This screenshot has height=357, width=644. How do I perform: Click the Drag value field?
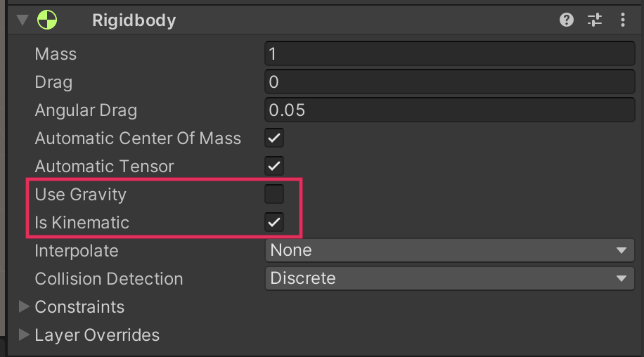click(450, 82)
